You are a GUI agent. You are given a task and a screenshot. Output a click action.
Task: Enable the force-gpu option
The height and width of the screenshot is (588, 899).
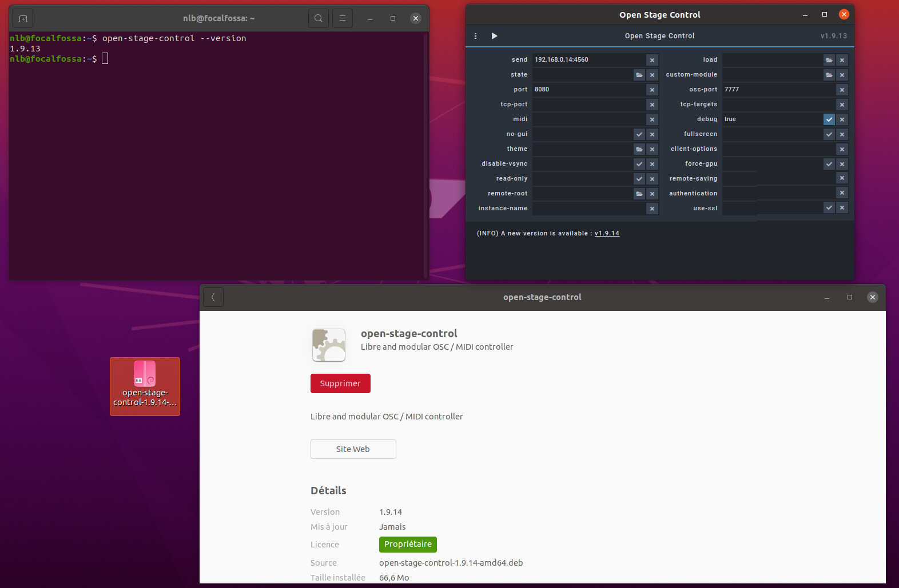click(x=829, y=164)
